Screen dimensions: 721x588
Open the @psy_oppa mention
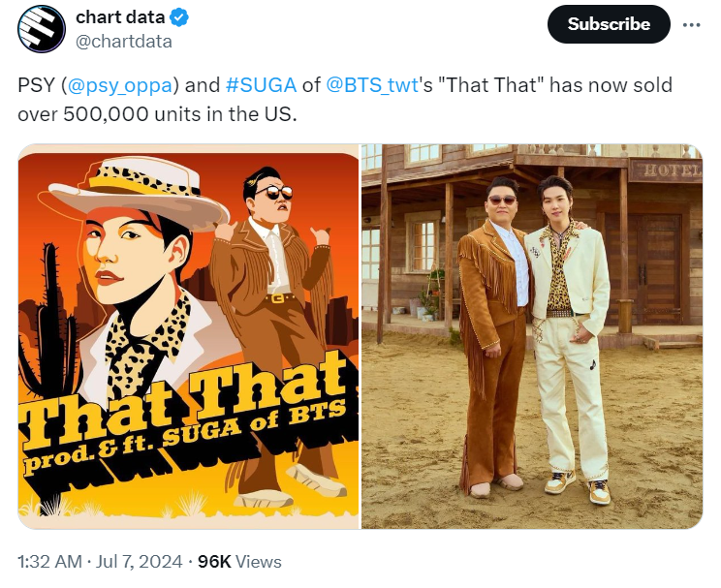point(119,85)
